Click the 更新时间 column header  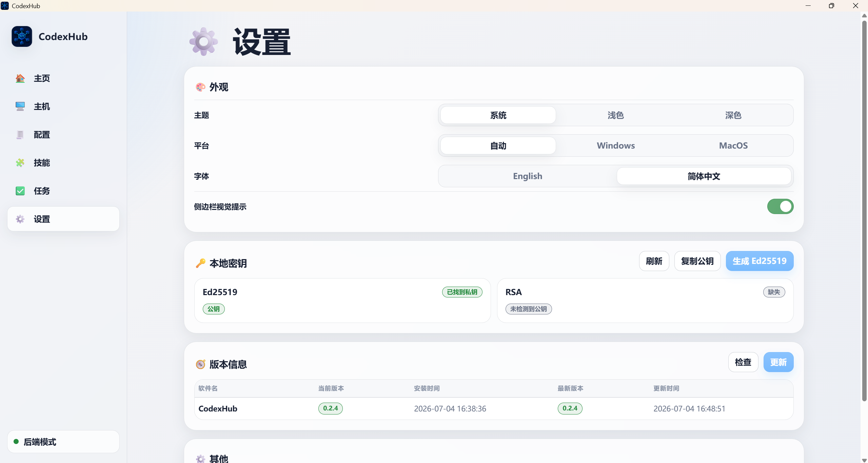click(x=666, y=388)
